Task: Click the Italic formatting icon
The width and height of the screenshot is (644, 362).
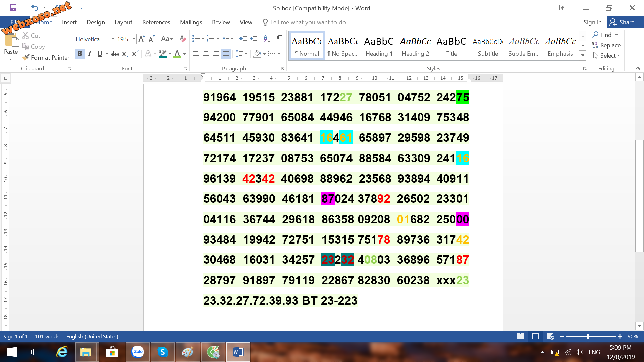Action: coord(89,54)
